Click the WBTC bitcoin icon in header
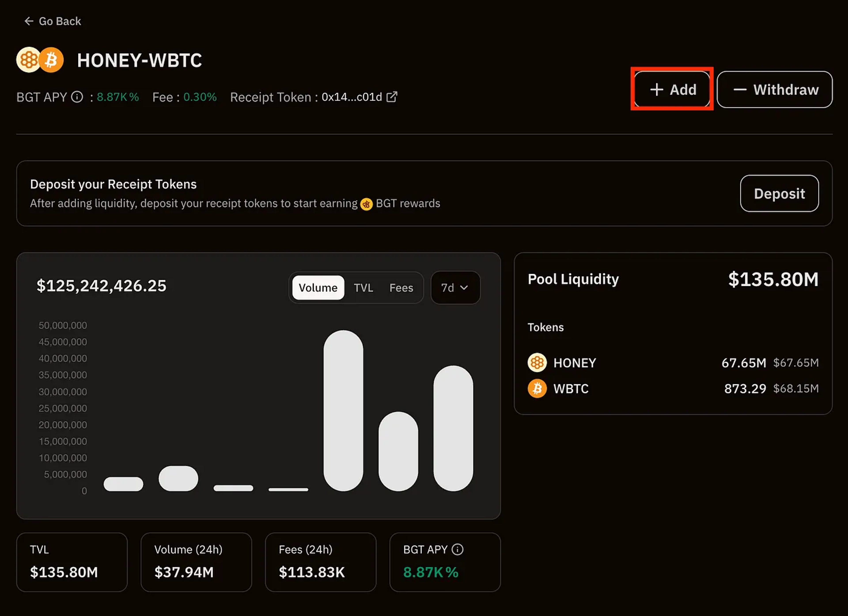Viewport: 848px width, 616px height. [52, 60]
